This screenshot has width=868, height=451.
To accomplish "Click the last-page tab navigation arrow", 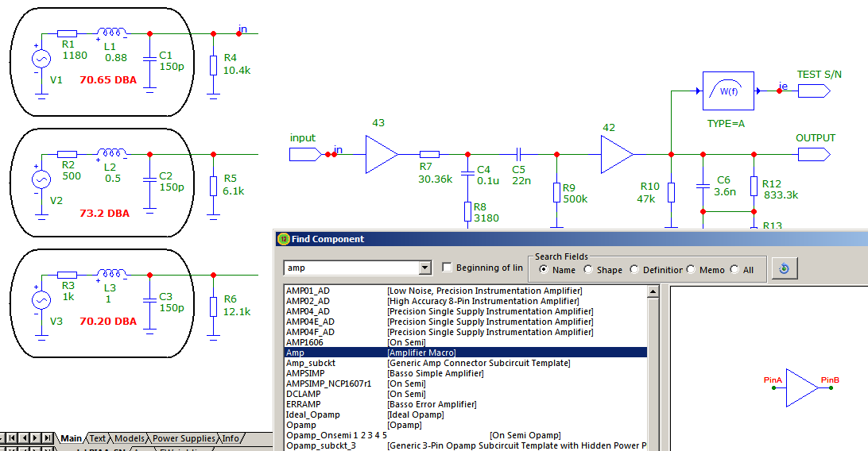I will tap(48, 438).
